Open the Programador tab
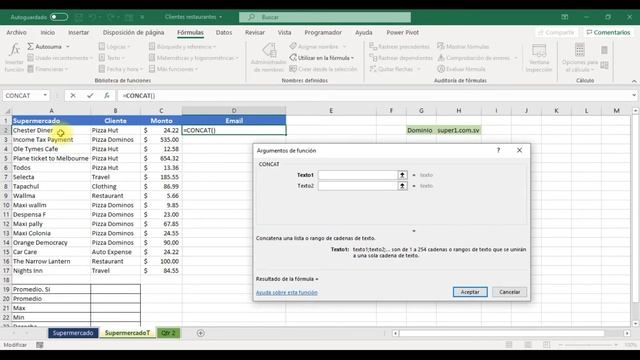This screenshot has width=640, height=360. pyautogui.click(x=323, y=32)
